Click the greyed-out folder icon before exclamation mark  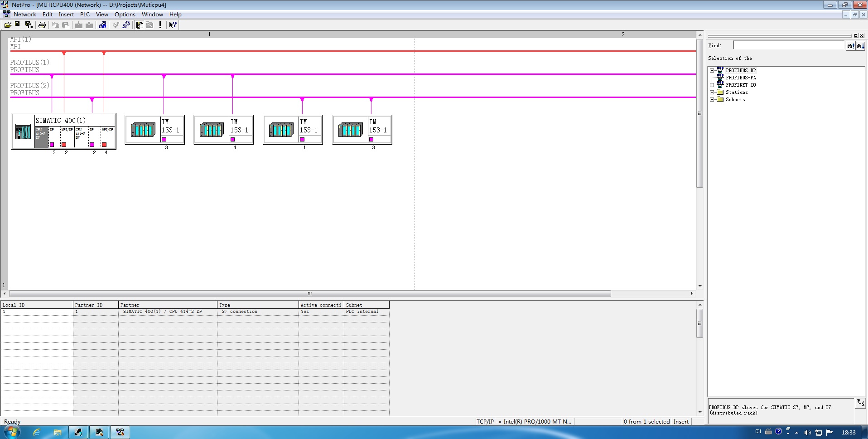149,25
